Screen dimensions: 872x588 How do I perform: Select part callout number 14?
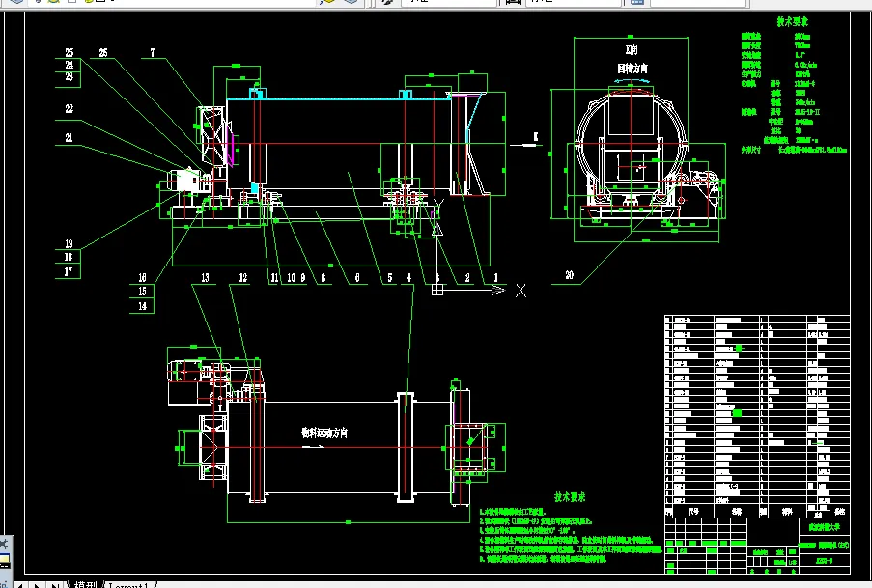(x=142, y=305)
